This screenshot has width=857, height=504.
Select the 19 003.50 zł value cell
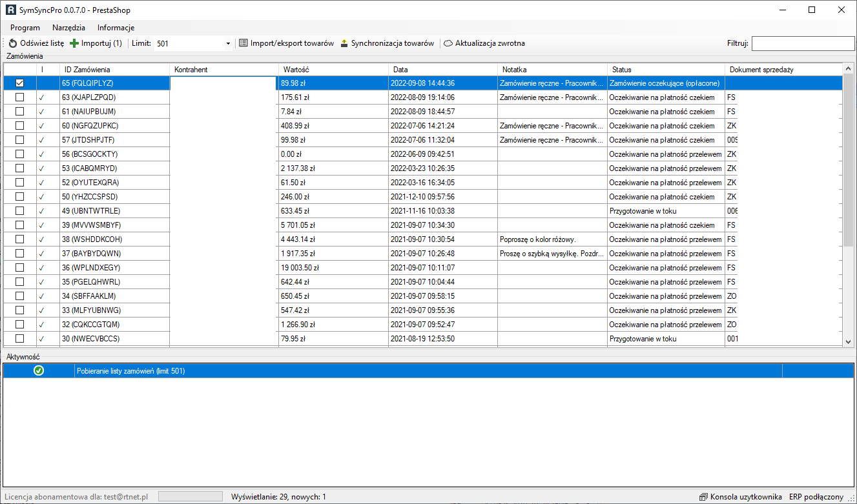[333, 268]
